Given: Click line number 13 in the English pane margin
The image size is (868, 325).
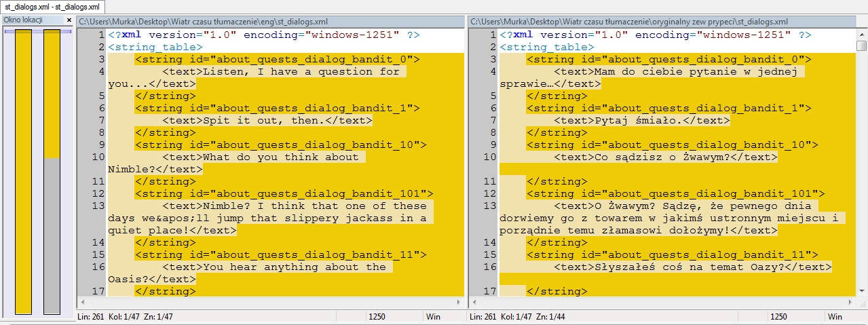Looking at the screenshot, I should (98, 206).
